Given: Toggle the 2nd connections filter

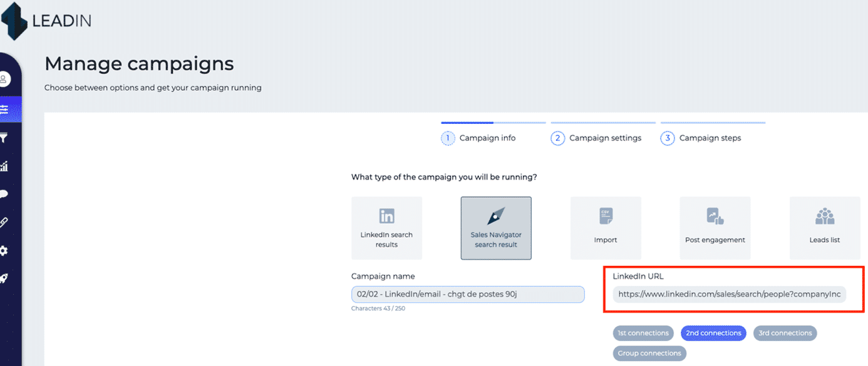Looking at the screenshot, I should [x=713, y=333].
